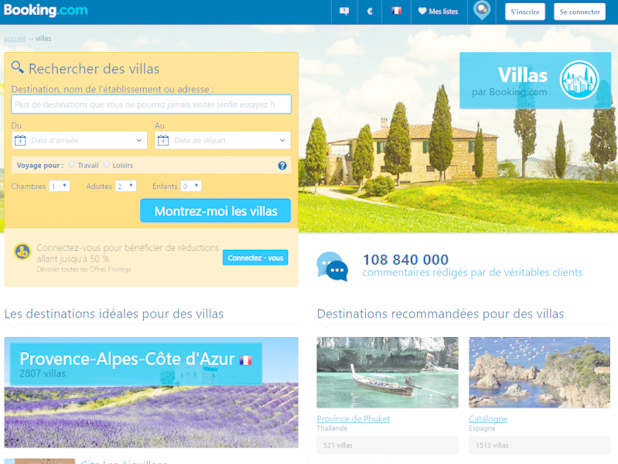Viewport: 618px width, 464px height.
Task: Open Mes listes in the header
Action: [437, 12]
